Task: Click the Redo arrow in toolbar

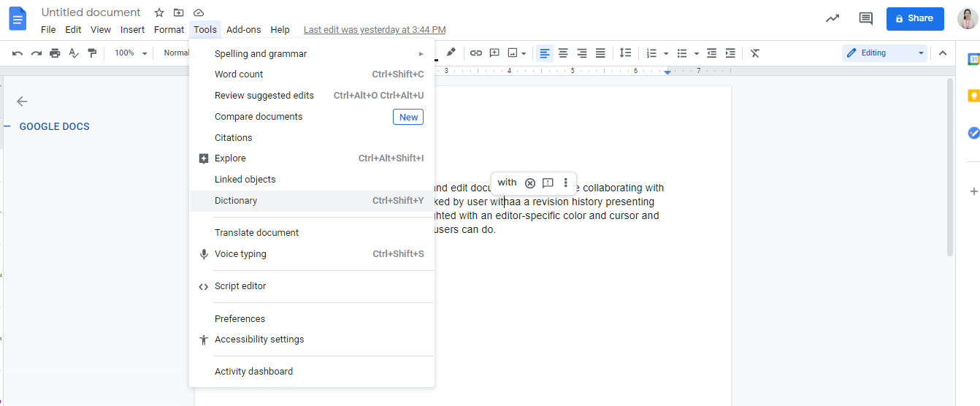Action: pos(36,53)
